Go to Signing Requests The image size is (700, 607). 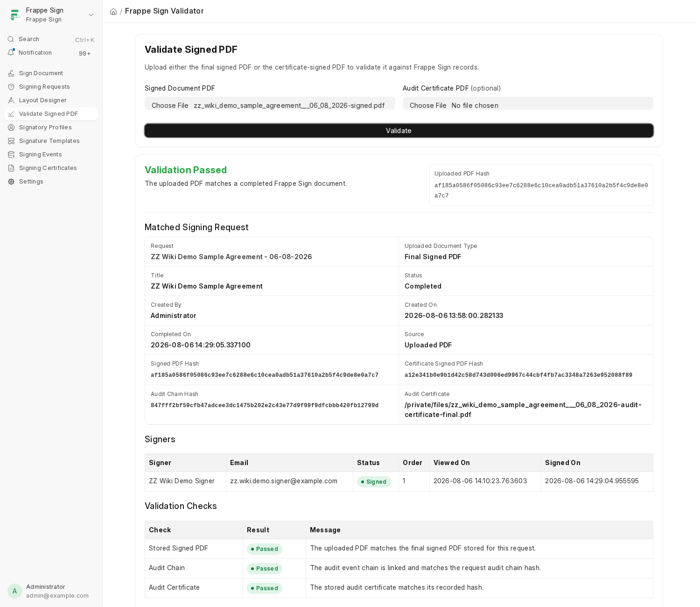tap(51, 87)
